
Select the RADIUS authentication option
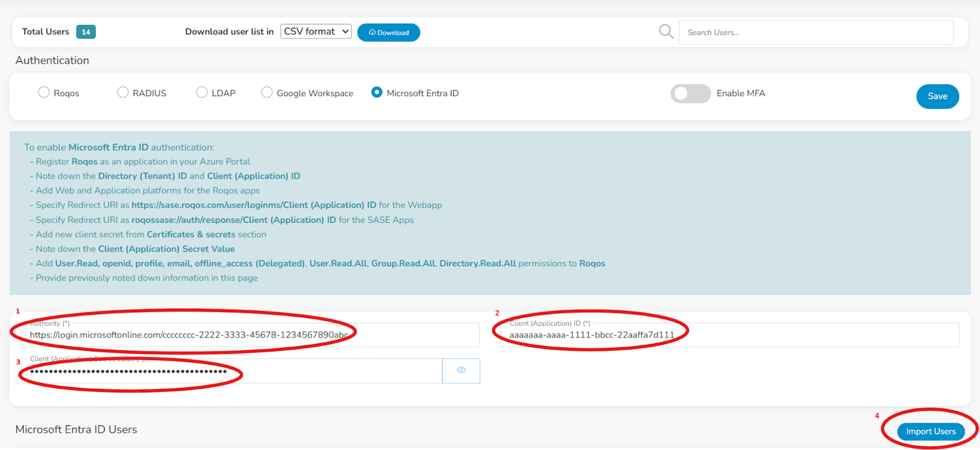tap(123, 92)
